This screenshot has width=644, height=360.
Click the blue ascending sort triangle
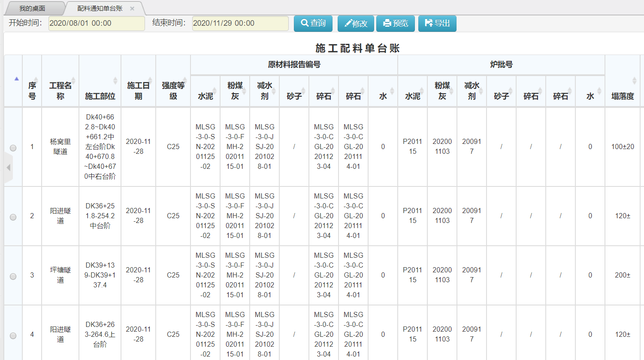17,79
